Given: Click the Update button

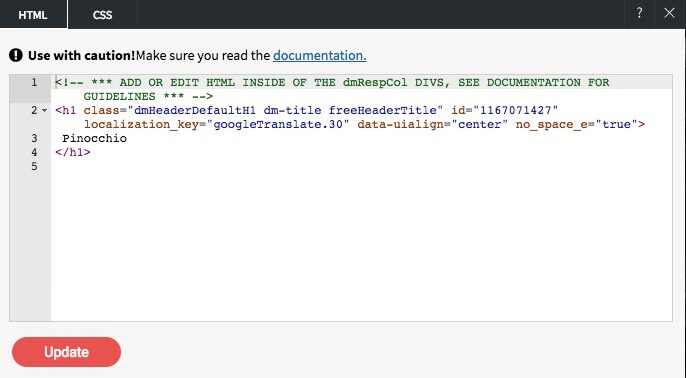Looking at the screenshot, I should [x=66, y=352].
